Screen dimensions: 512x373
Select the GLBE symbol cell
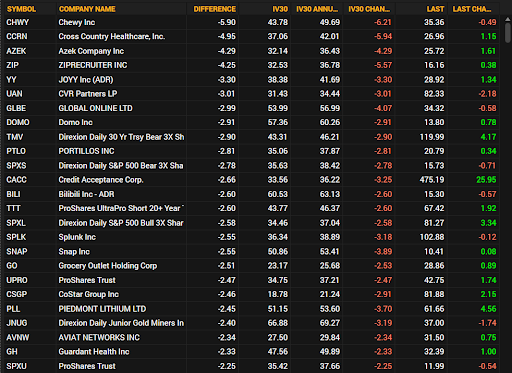pyautogui.click(x=16, y=108)
